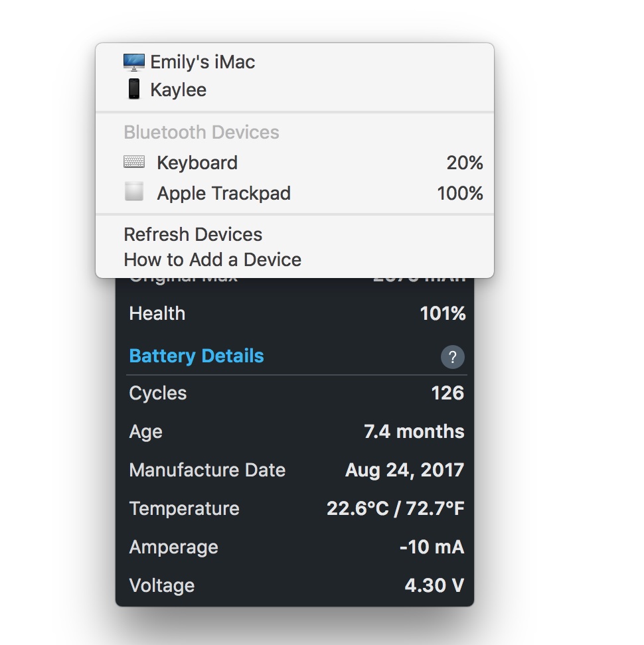Click the Cycles value showing 126
This screenshot has width=644, height=645.
coord(447,393)
